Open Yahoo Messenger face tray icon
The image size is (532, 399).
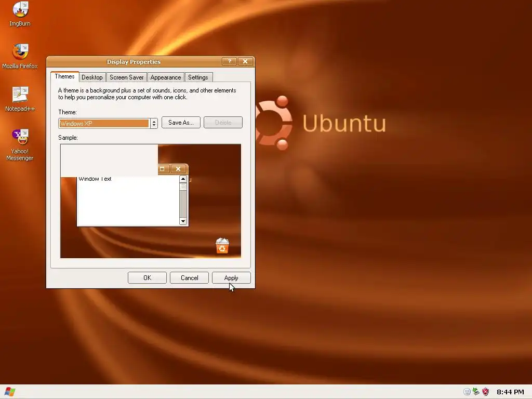coord(467,392)
